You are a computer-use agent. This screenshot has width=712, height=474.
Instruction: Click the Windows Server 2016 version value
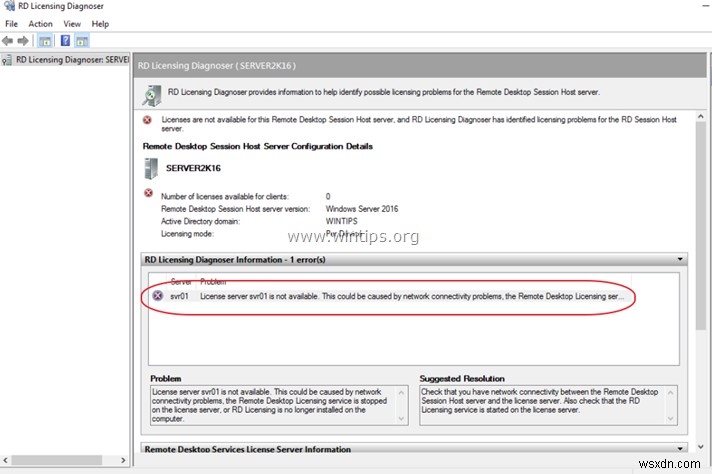tap(362, 209)
